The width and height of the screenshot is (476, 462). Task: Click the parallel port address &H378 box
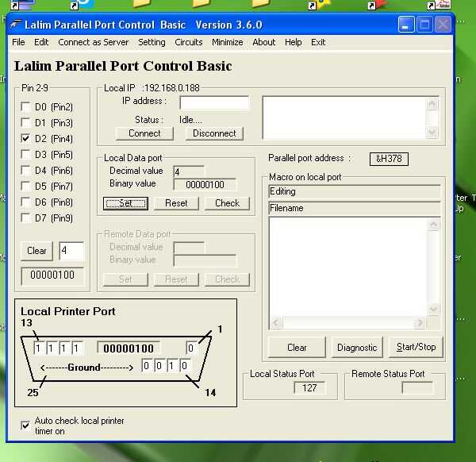click(389, 159)
